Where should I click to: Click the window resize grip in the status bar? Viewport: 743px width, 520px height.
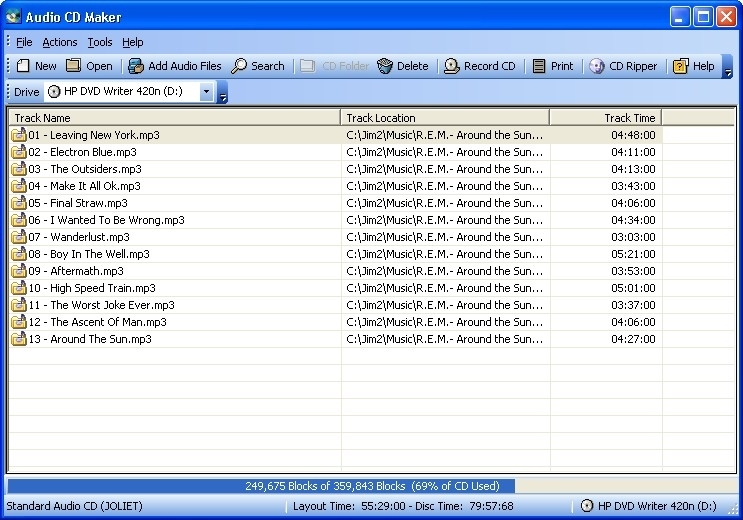tap(733, 510)
